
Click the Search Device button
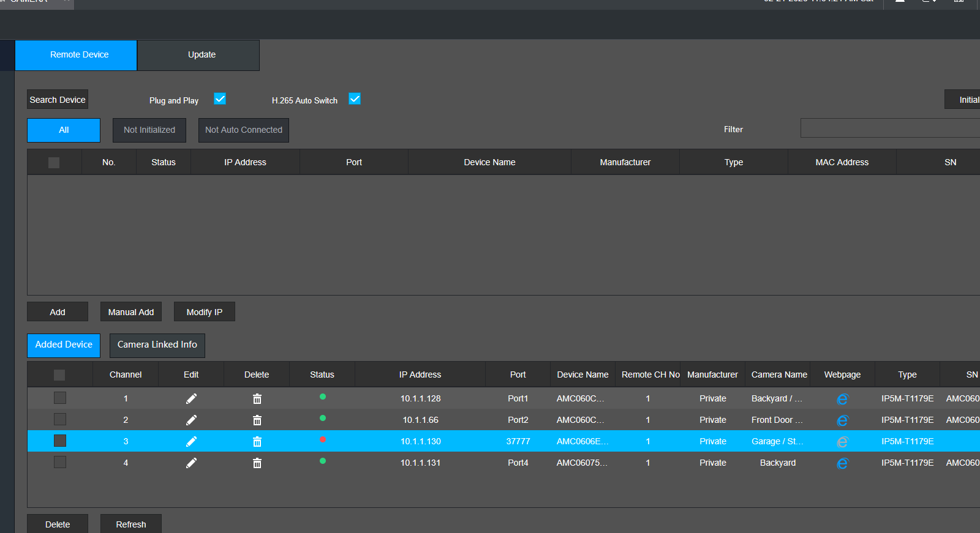pyautogui.click(x=58, y=100)
